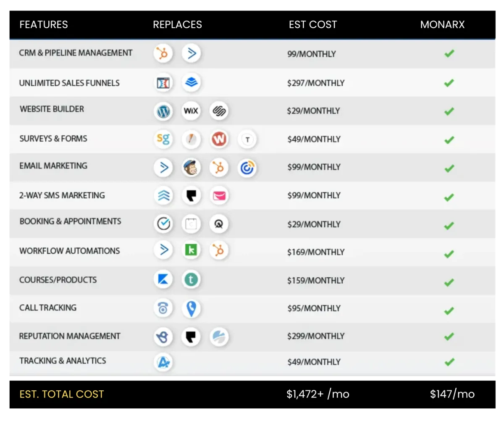
Task: Click the Squarespace logo icon
Action: click(x=219, y=111)
